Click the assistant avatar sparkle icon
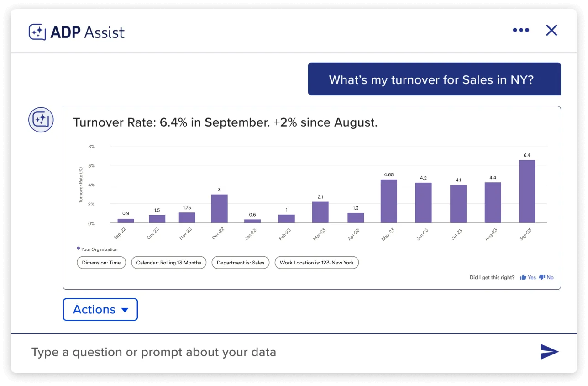 coord(41,120)
